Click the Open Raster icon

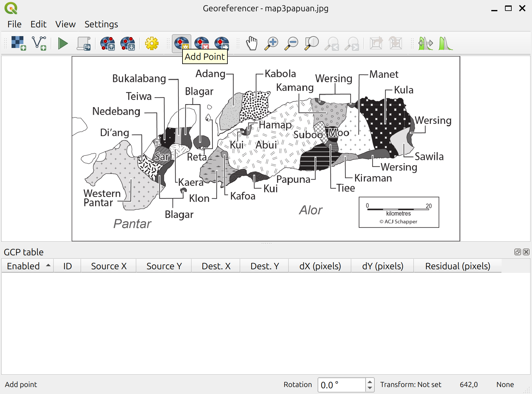pyautogui.click(x=18, y=43)
